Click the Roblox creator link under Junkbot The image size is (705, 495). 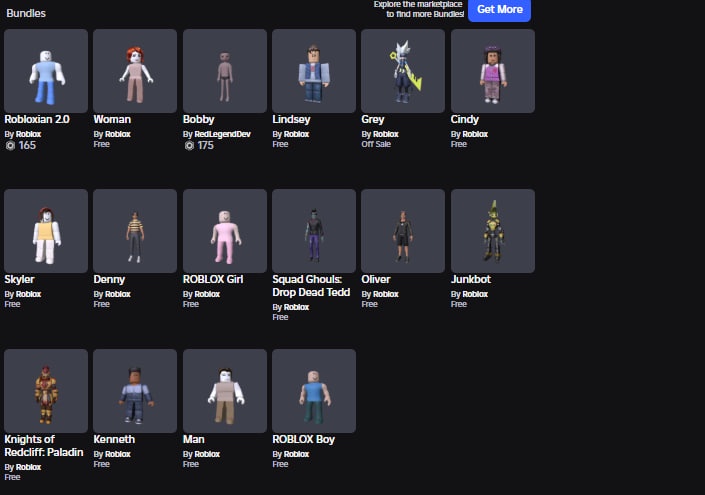475,294
